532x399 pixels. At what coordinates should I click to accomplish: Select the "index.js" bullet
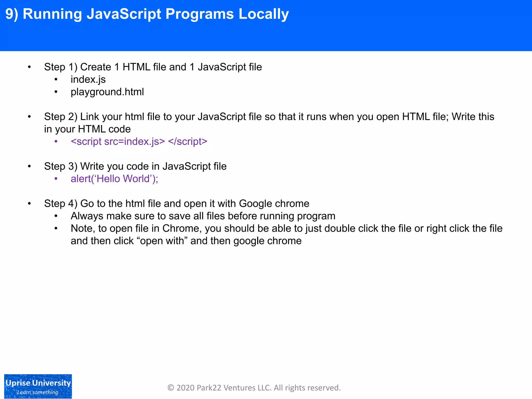coord(88,79)
